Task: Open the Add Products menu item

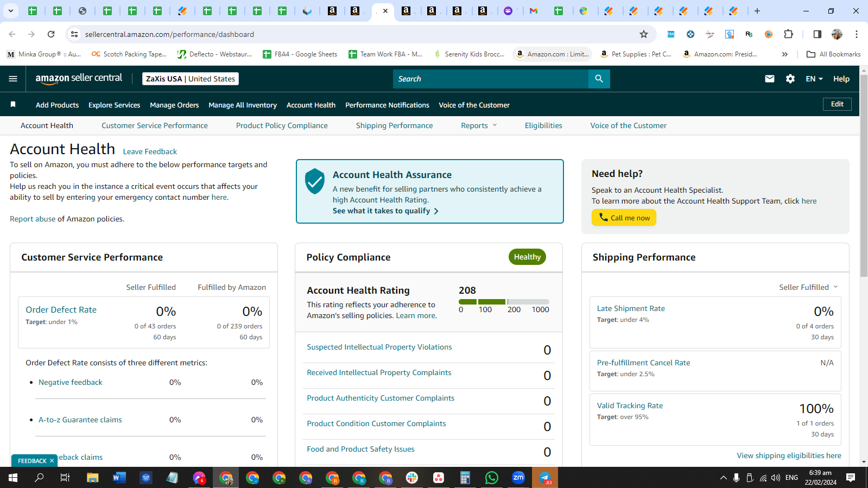Action: 57,105
